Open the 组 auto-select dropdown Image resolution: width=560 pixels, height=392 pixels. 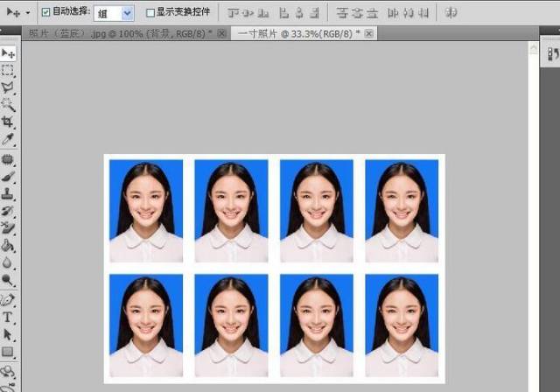[127, 13]
